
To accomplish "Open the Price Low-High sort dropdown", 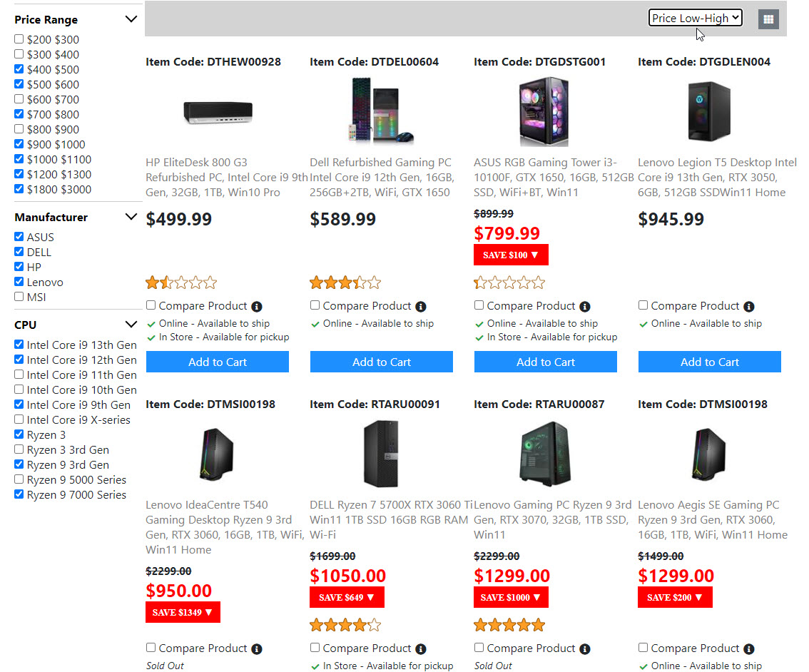I will click(695, 19).
